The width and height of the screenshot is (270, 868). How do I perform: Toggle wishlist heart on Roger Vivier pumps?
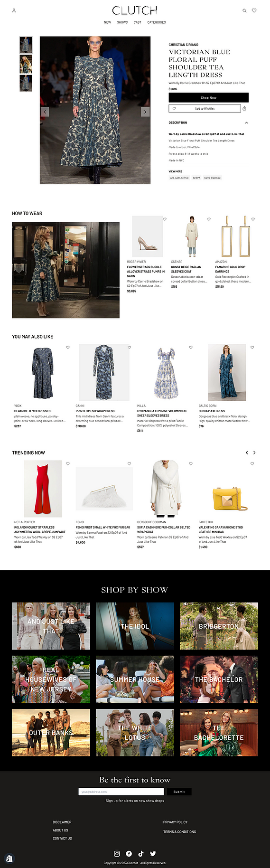coord(165,219)
